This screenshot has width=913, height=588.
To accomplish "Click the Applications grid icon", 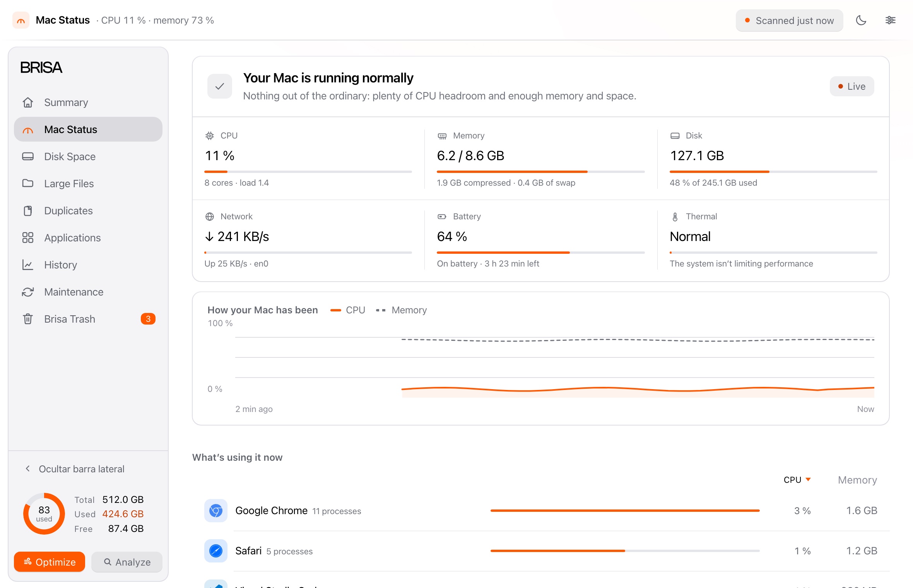I will [x=28, y=238].
